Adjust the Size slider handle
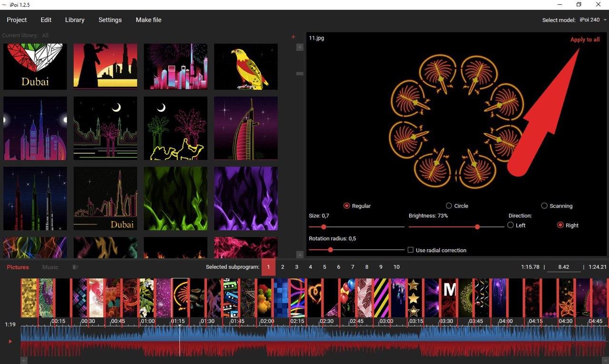The height and width of the screenshot is (364, 609). [324, 227]
